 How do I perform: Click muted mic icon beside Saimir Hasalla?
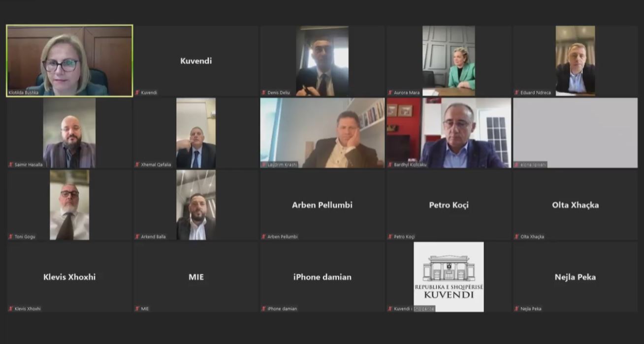pyautogui.click(x=10, y=164)
